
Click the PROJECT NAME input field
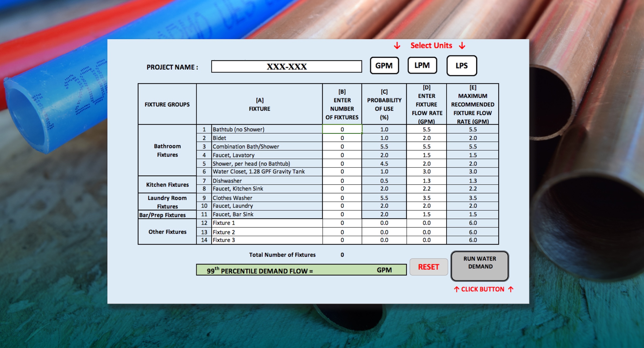[x=287, y=66]
